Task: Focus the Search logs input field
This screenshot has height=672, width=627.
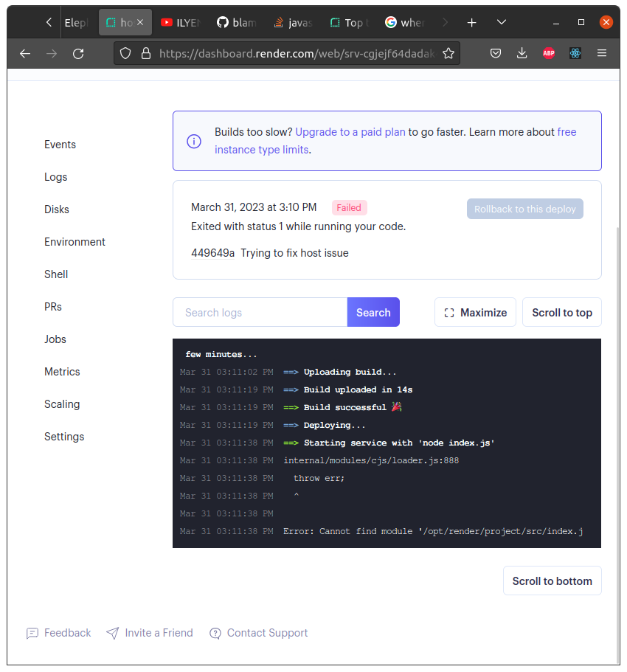Action: click(260, 313)
